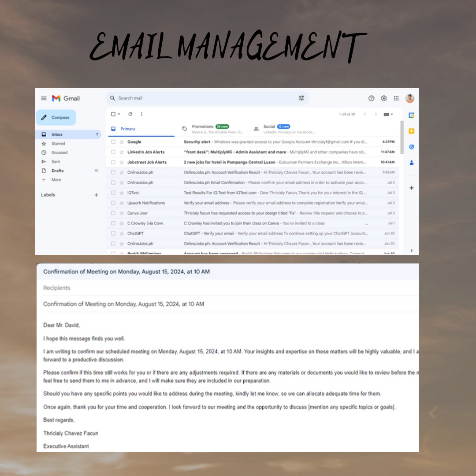The height and width of the screenshot is (476, 476).
Task: Go to the newer page arrow
Action: [364, 114]
